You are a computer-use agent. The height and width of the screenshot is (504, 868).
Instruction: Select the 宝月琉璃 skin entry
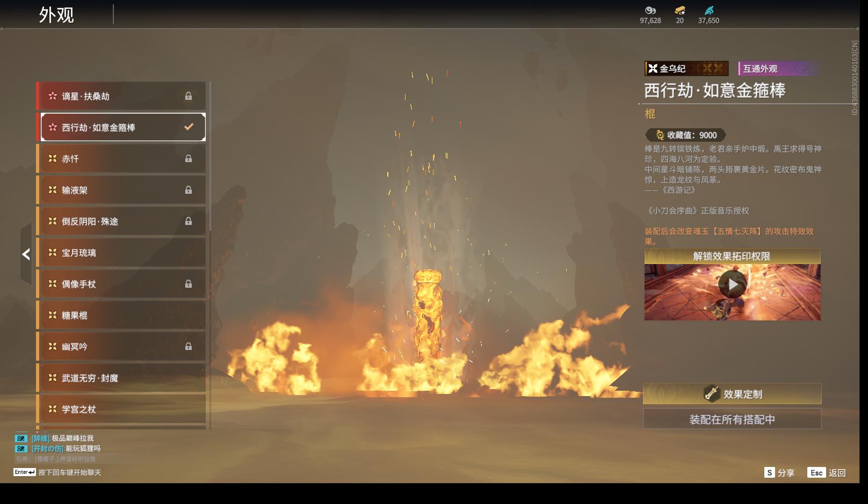coord(122,253)
